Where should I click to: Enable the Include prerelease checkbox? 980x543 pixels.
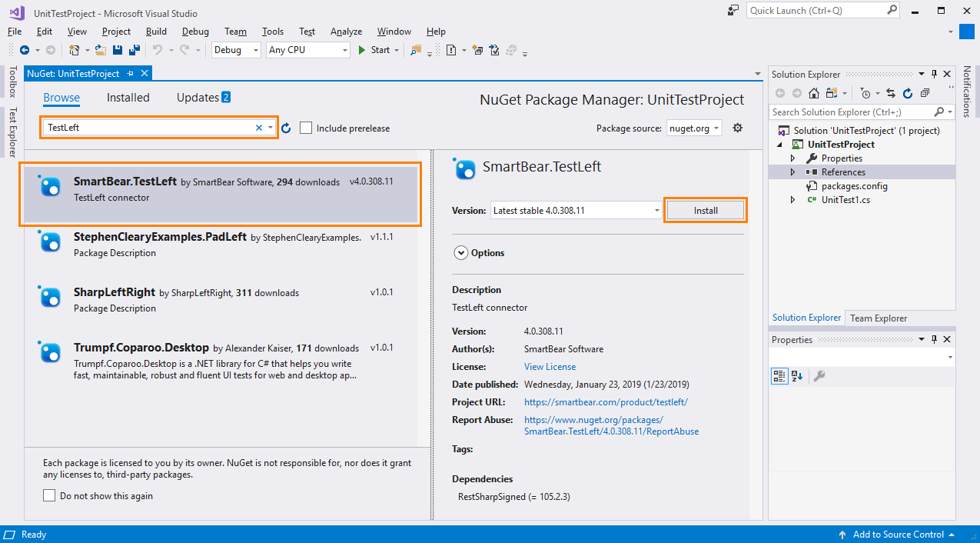click(x=304, y=128)
